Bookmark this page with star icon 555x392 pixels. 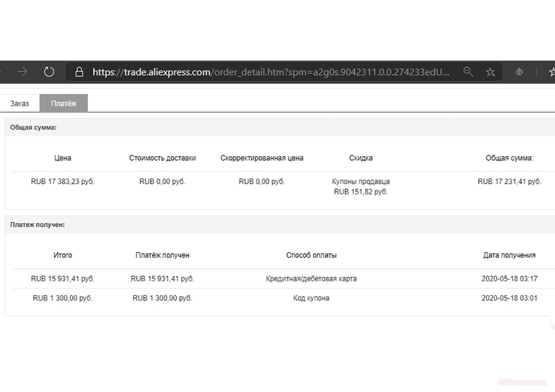[x=490, y=72]
